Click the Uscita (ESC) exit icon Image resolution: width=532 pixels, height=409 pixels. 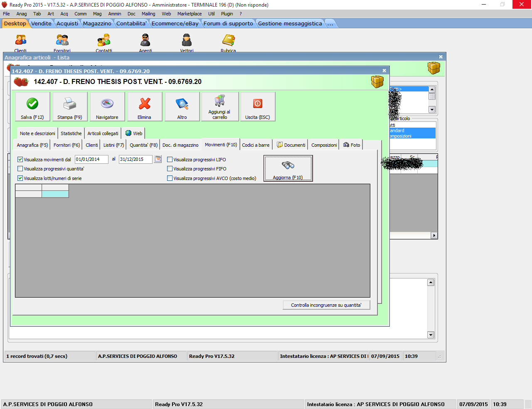[258, 103]
